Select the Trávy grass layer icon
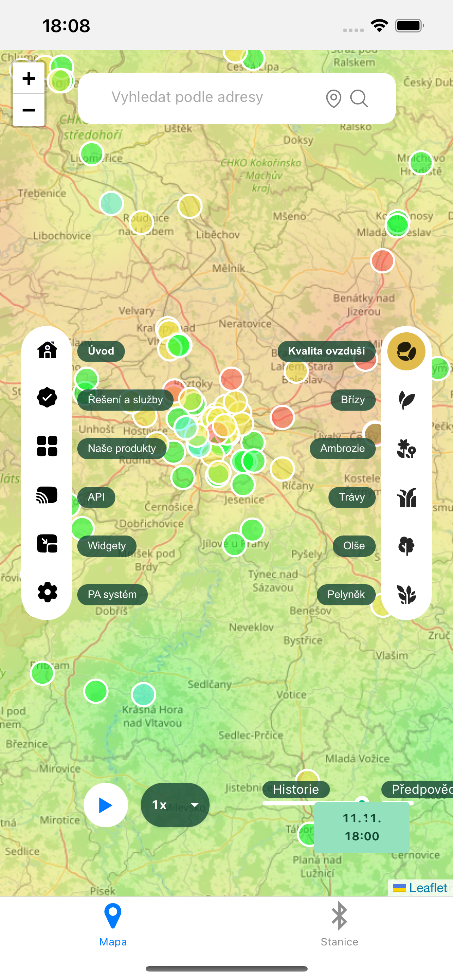 tap(406, 497)
